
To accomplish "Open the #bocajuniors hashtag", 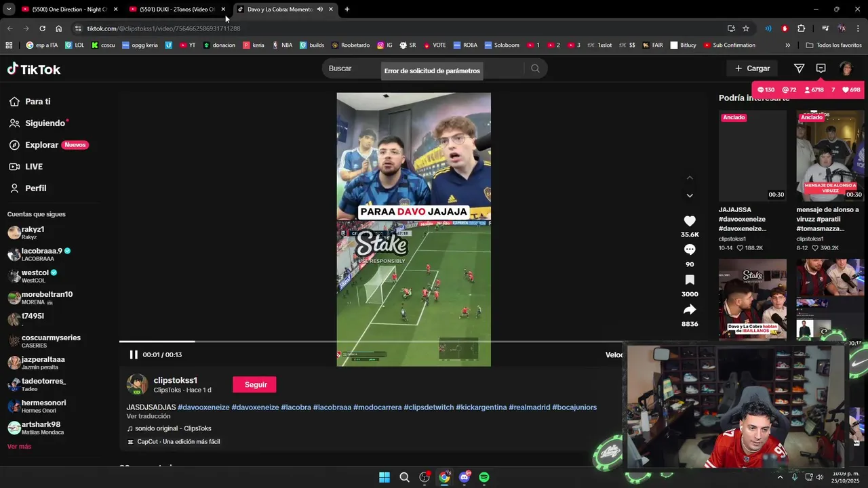I will coord(574,407).
